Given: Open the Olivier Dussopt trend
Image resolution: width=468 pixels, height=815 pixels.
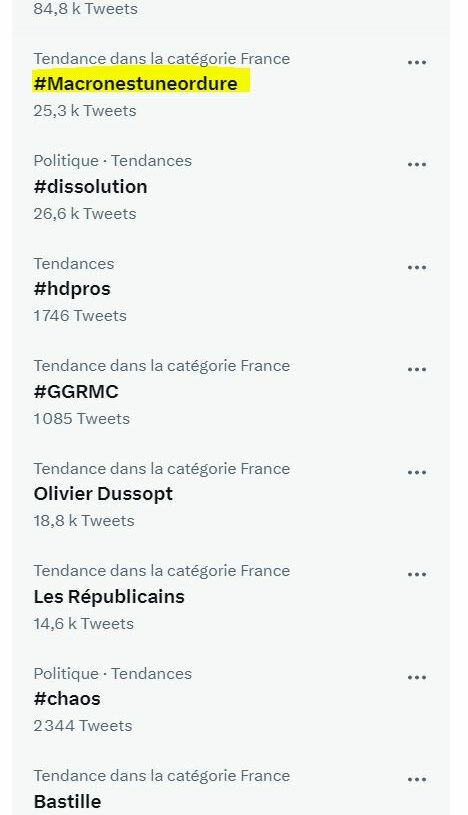Looking at the screenshot, I should (103, 494).
